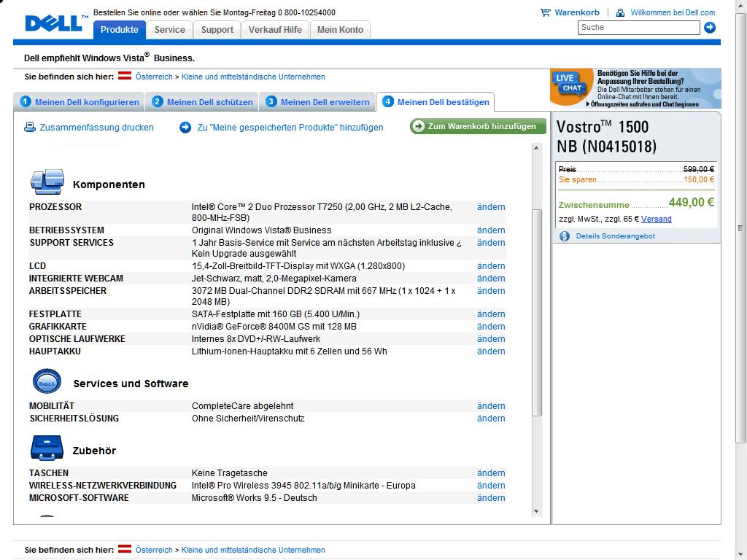Click ändern for LCD row
This screenshot has height=560, width=747.
[491, 265]
